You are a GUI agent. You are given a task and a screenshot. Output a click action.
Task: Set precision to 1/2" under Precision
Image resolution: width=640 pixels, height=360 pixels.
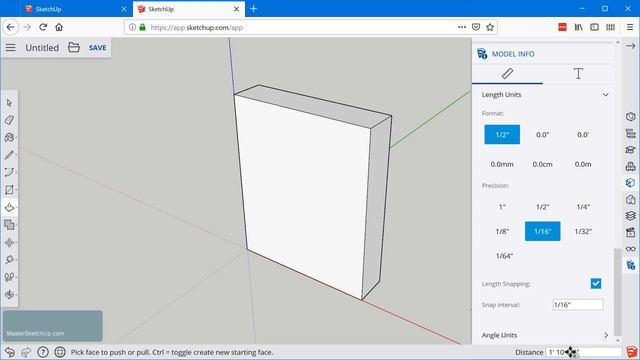(x=542, y=207)
